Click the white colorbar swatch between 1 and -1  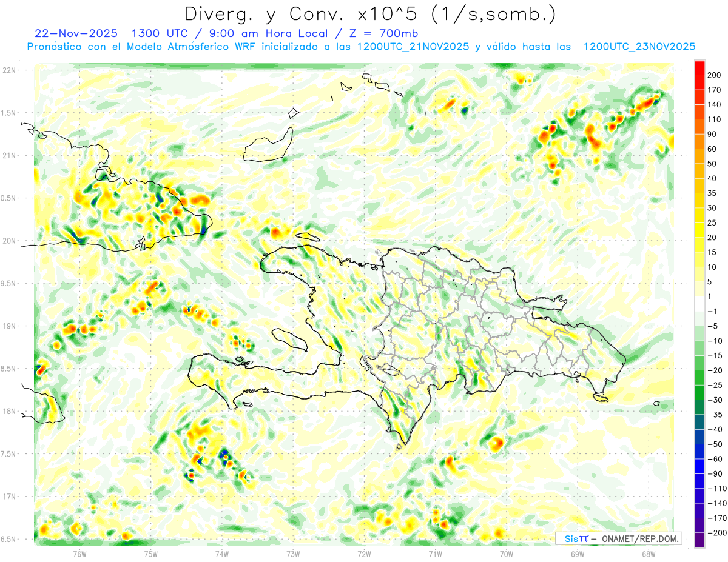pyautogui.click(x=699, y=304)
